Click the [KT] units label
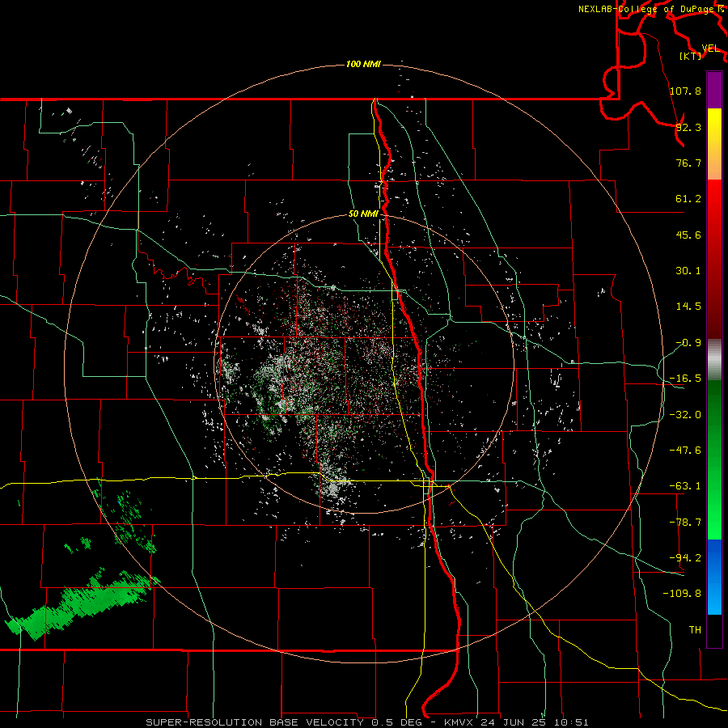 click(x=691, y=56)
